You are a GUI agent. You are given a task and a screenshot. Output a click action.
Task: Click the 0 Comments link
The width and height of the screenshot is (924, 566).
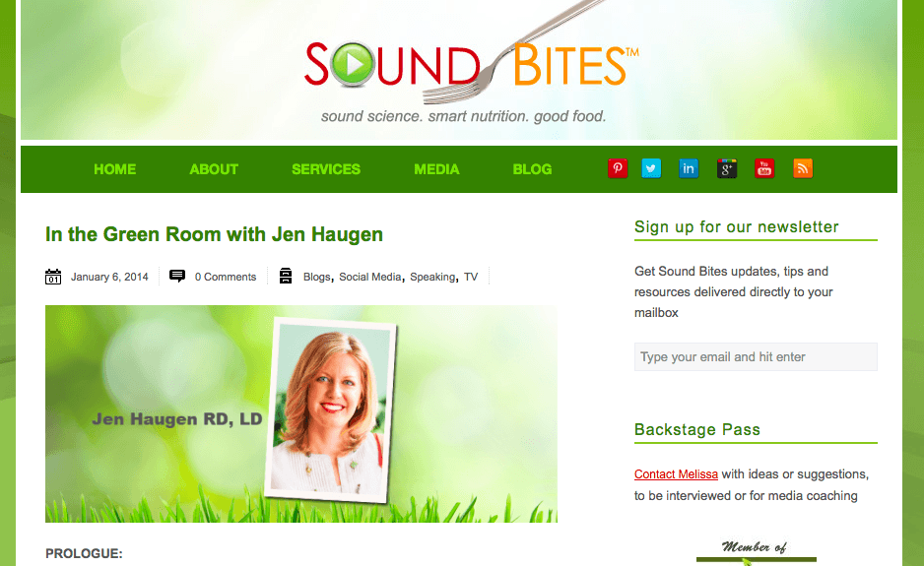point(226,277)
